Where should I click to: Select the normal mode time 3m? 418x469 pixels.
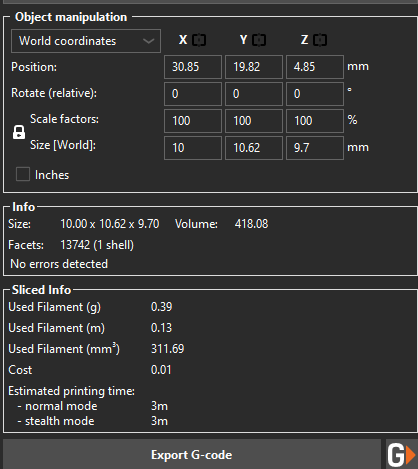(x=159, y=406)
